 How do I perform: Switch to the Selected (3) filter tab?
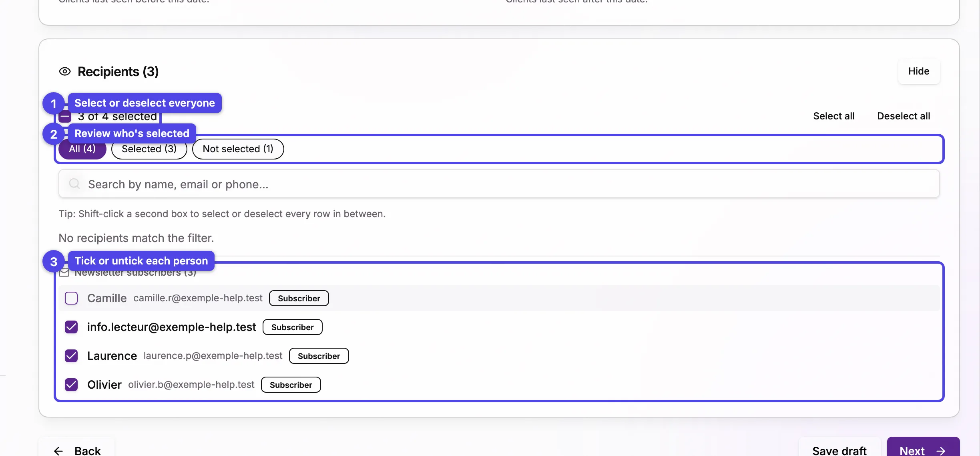[149, 149]
